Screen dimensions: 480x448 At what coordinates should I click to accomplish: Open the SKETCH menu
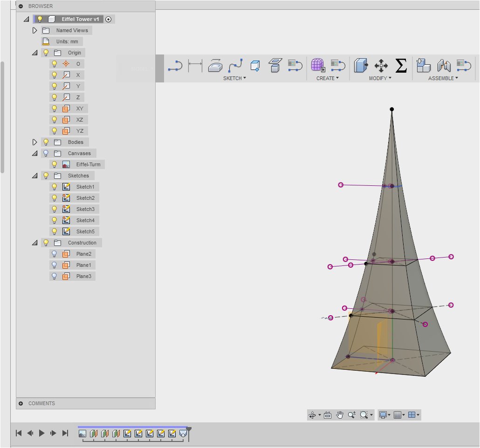pyautogui.click(x=234, y=78)
